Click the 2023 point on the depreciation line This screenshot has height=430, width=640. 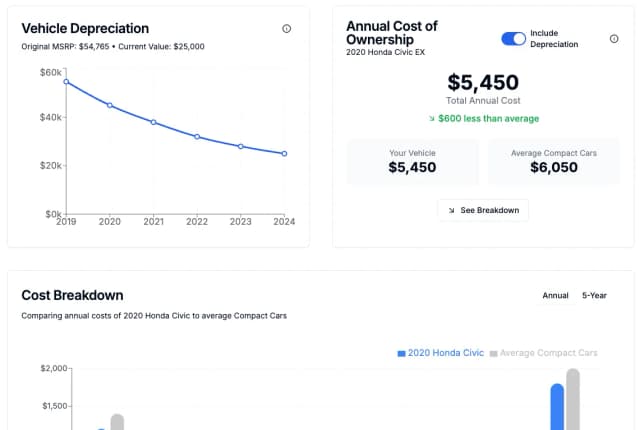(240, 146)
